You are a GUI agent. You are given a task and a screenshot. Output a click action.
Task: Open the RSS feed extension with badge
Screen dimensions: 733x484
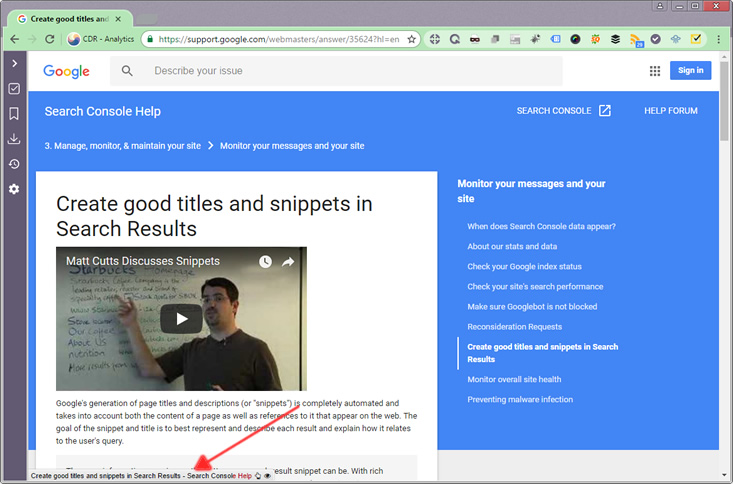[x=636, y=40]
